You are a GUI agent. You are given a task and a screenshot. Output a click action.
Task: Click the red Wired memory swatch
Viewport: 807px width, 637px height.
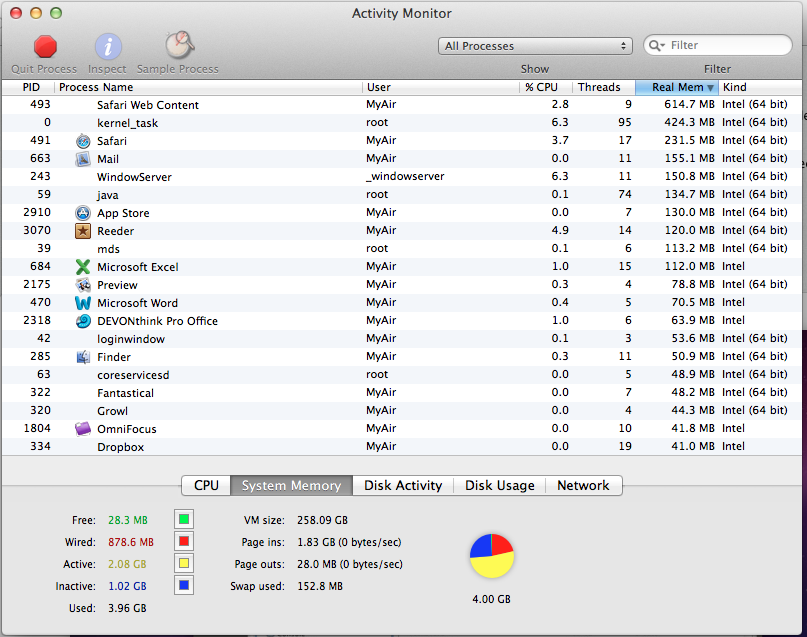(x=184, y=541)
